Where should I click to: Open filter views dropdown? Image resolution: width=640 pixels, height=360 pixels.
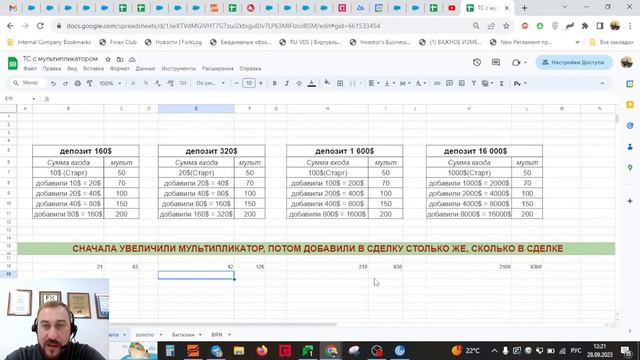pos(487,83)
